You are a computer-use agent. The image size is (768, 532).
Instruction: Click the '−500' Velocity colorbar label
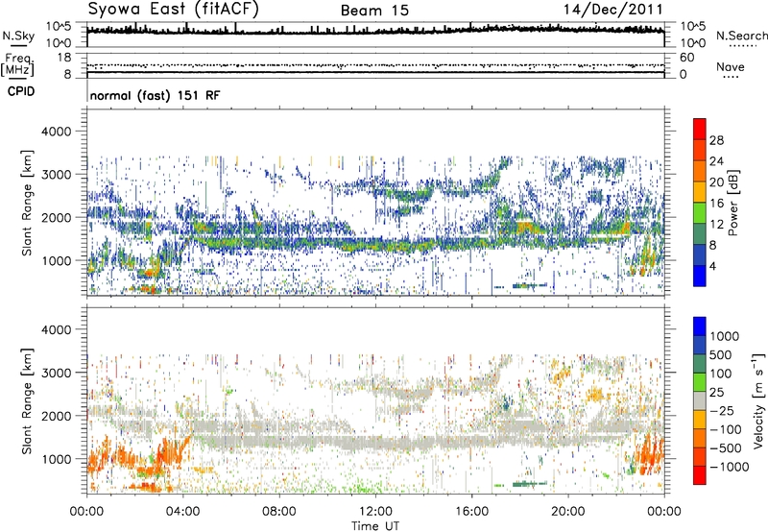point(726,448)
